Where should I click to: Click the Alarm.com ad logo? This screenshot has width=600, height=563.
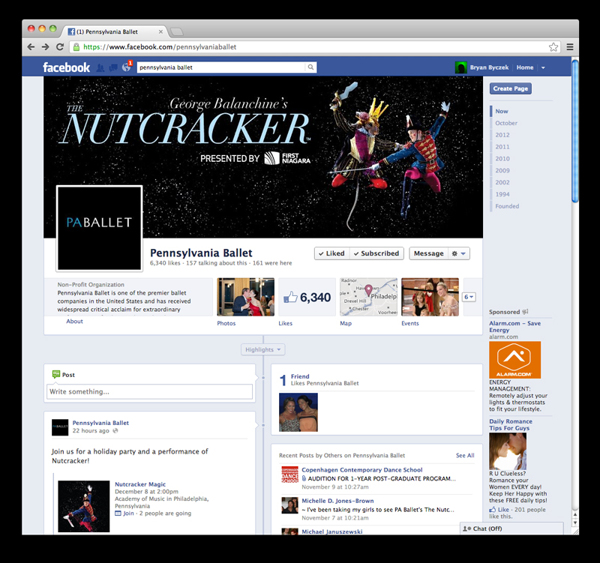515,360
